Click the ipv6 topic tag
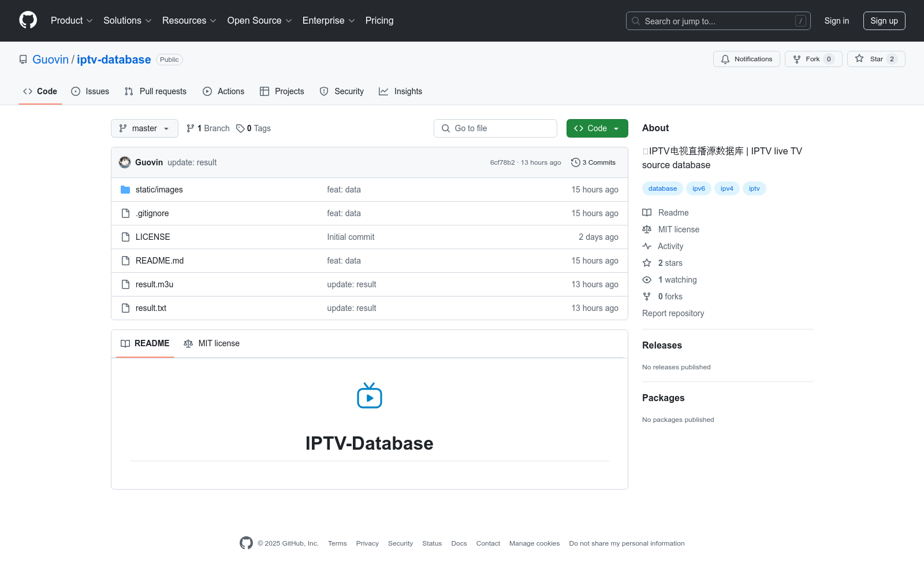924x578 pixels. (699, 188)
